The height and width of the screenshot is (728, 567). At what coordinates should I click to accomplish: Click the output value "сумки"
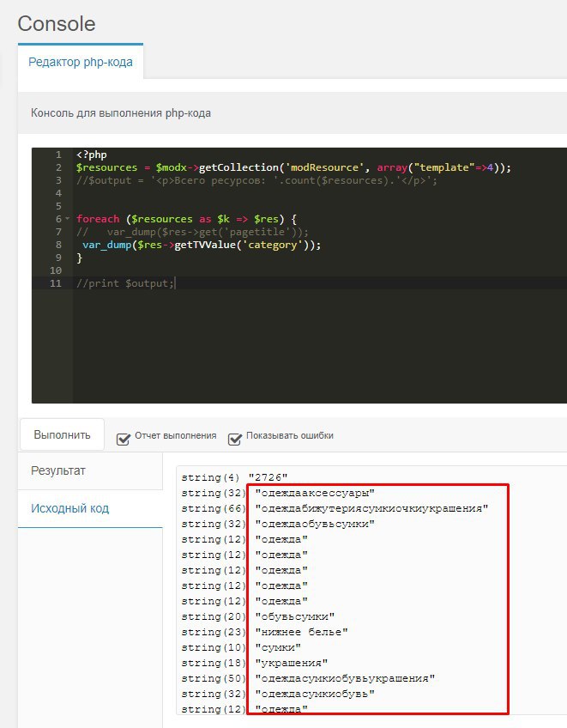click(278, 647)
